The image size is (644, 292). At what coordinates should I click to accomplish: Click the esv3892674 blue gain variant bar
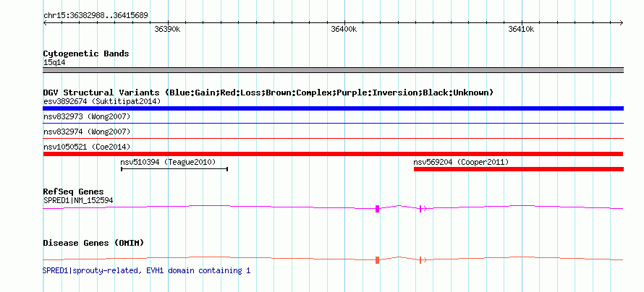click(333, 108)
